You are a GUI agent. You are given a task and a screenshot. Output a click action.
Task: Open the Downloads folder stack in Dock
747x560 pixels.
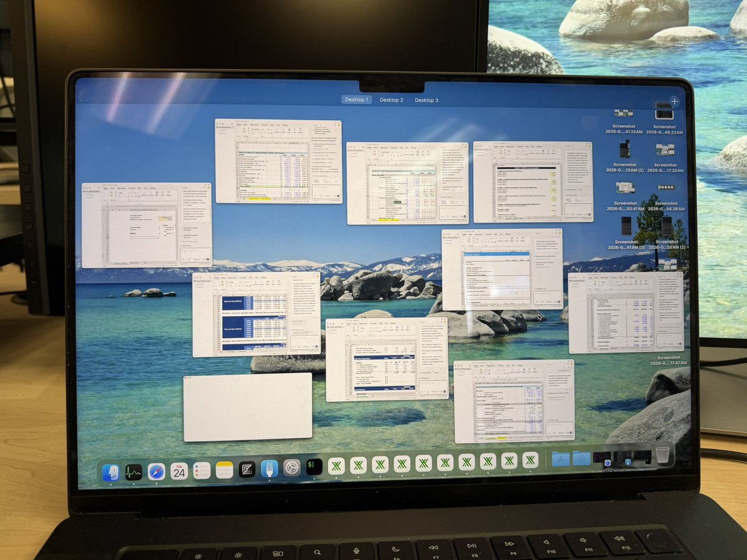(581, 459)
